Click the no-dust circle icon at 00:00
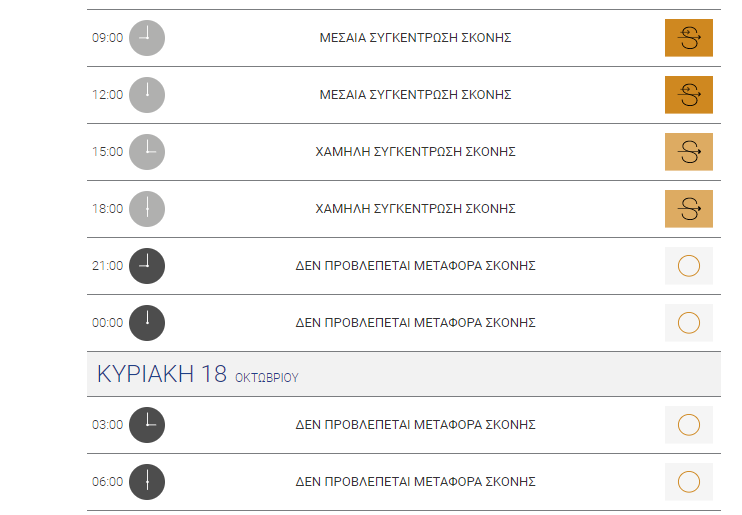The width and height of the screenshot is (742, 515). pos(689,323)
